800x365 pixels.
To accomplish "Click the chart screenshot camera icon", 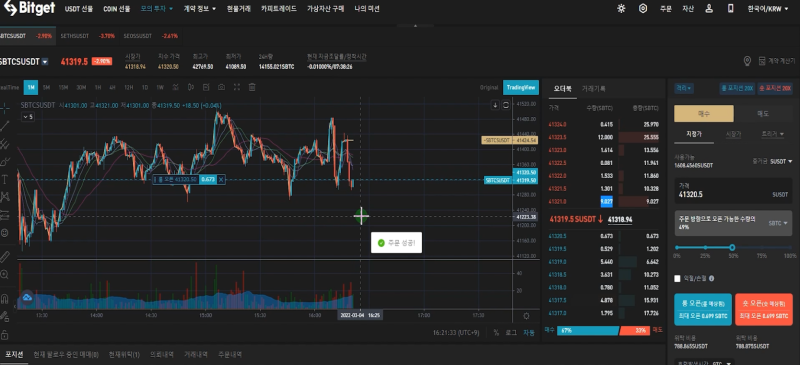I will [221, 87].
